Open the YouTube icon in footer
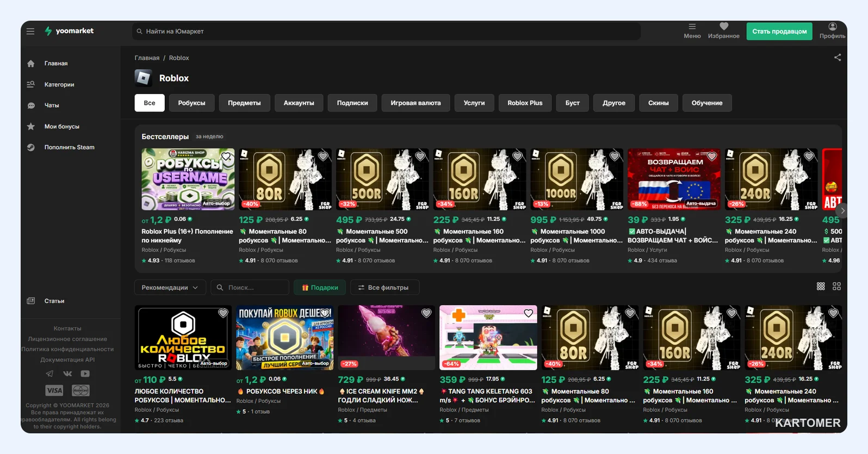868x454 pixels. click(x=85, y=374)
